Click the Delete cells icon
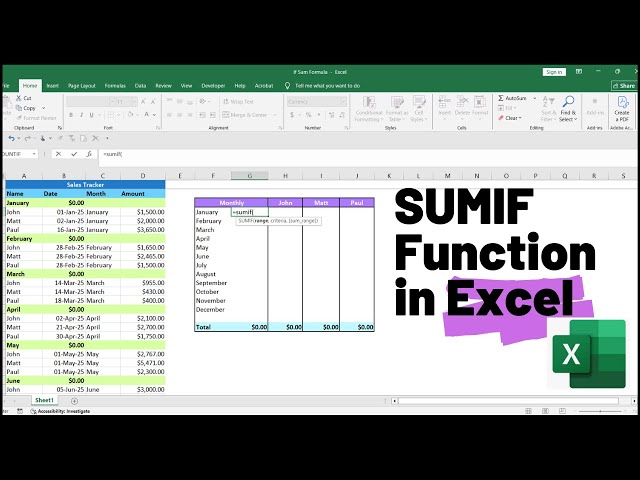 (x=462, y=102)
